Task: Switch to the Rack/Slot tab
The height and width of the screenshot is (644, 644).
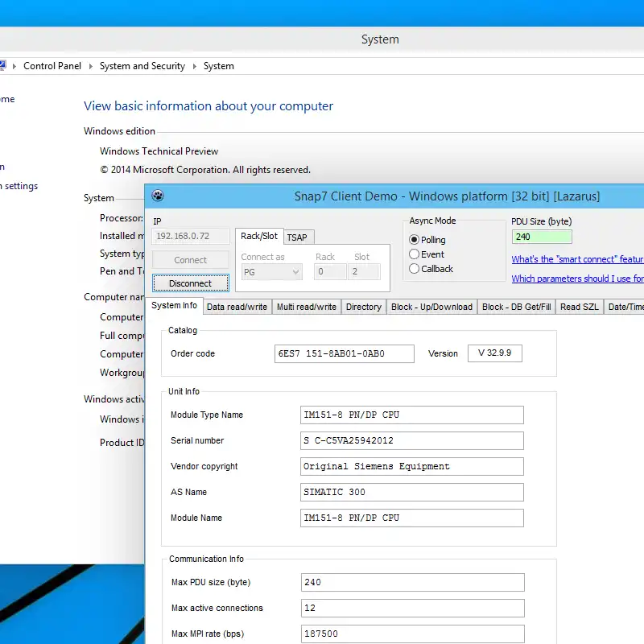Action: tap(259, 236)
